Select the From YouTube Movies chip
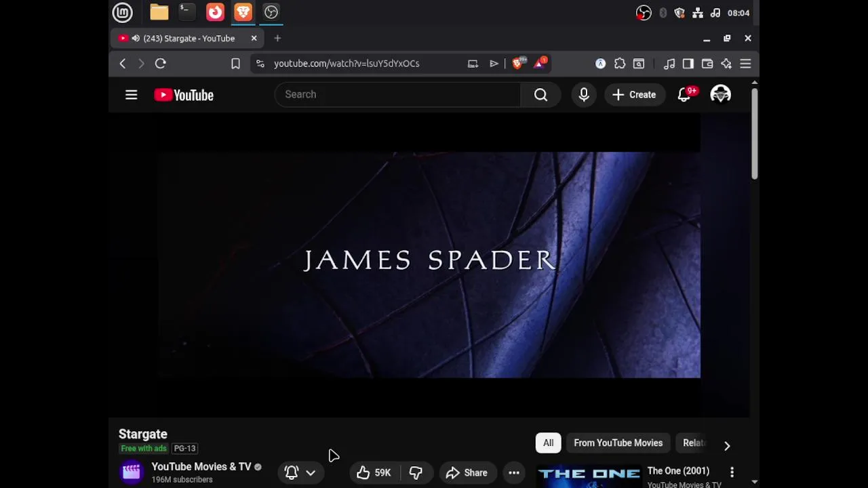 [x=618, y=443]
